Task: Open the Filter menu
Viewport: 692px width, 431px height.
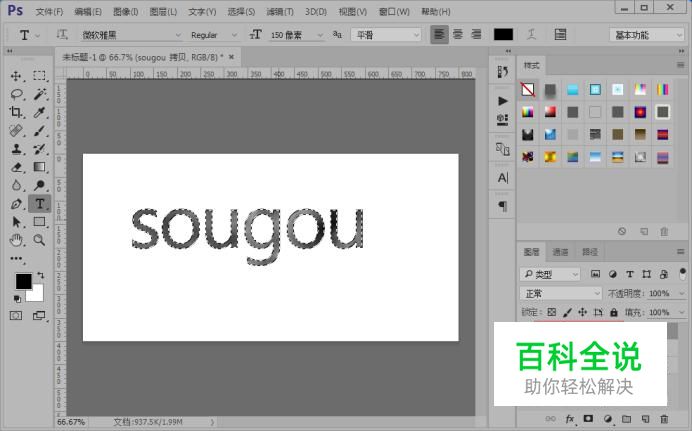Action: click(x=280, y=11)
